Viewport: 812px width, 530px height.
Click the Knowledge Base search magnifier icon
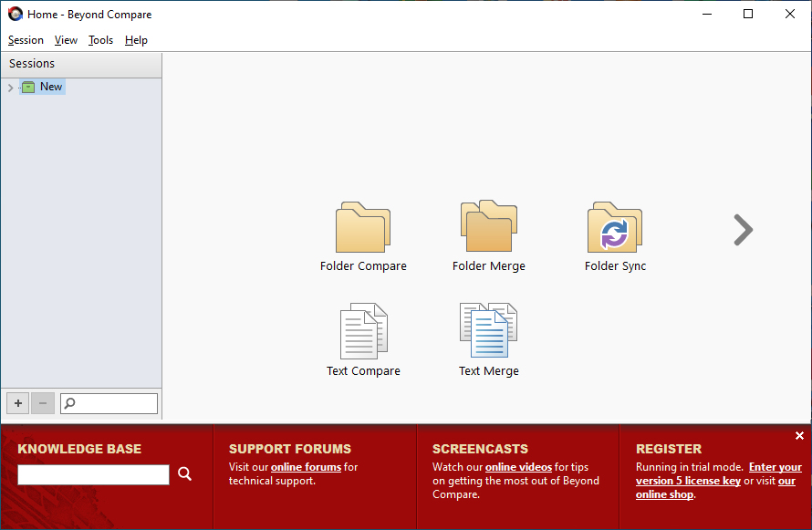[x=185, y=473]
